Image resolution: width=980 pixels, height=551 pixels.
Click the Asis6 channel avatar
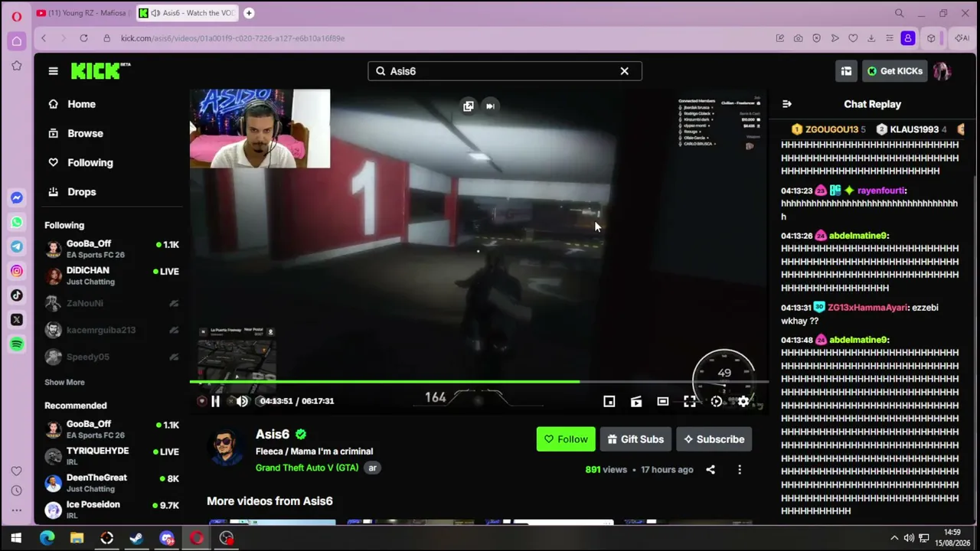tap(225, 447)
